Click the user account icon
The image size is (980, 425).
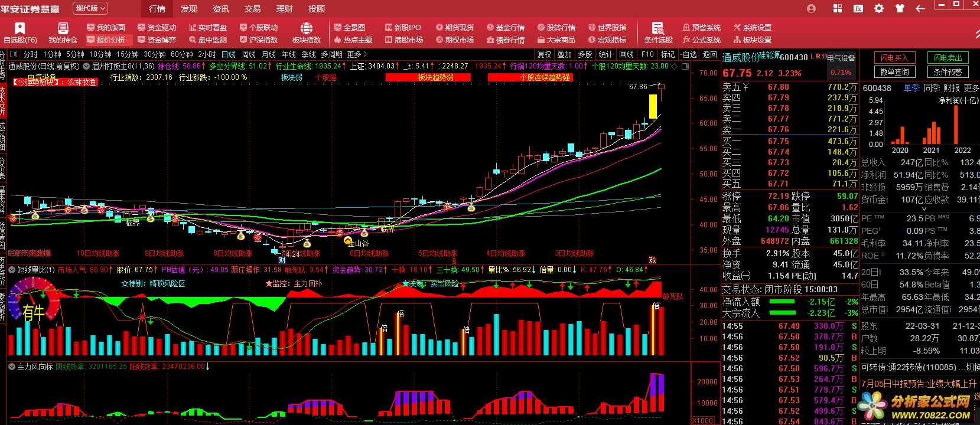tap(811, 8)
